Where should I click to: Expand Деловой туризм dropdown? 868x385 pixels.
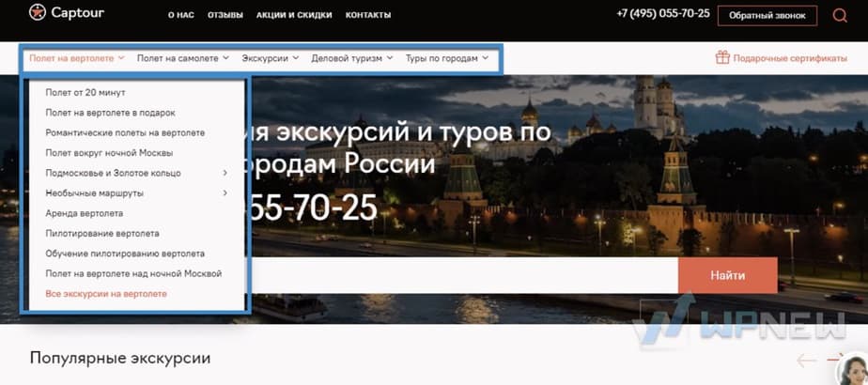pos(352,58)
